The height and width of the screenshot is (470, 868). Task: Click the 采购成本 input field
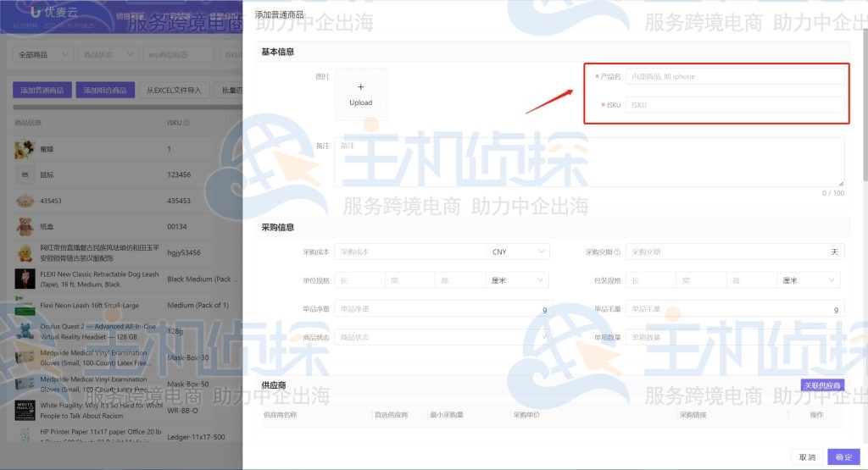[x=410, y=252]
